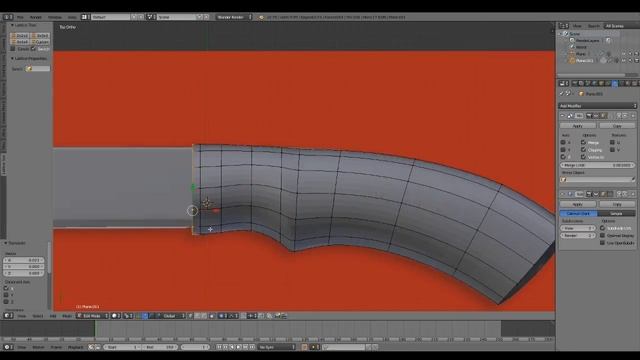Viewport: 640px width, 360px height.
Task: Open the File menu
Action: (x=20, y=17)
